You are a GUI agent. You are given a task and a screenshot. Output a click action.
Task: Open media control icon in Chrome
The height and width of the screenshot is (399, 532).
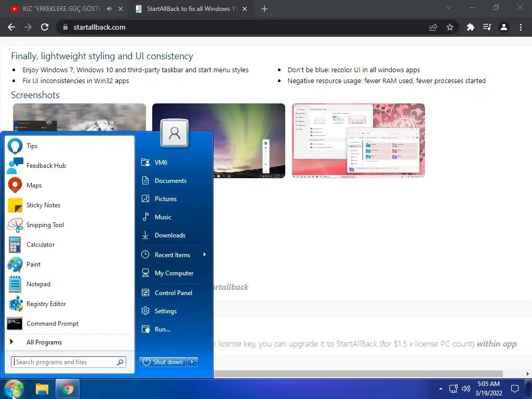pos(487,27)
